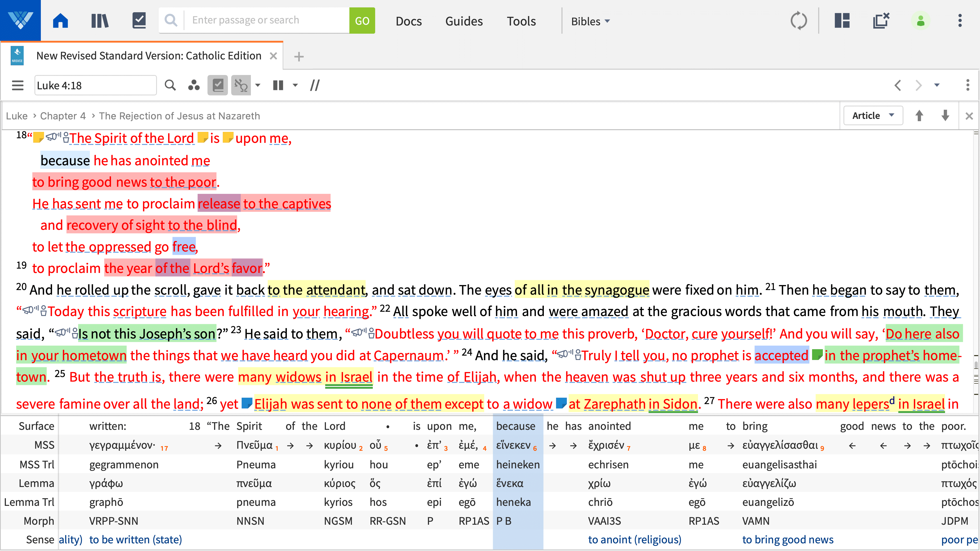Click the close-all-panels icon
Viewport: 980px width, 551px height.
click(x=881, y=20)
